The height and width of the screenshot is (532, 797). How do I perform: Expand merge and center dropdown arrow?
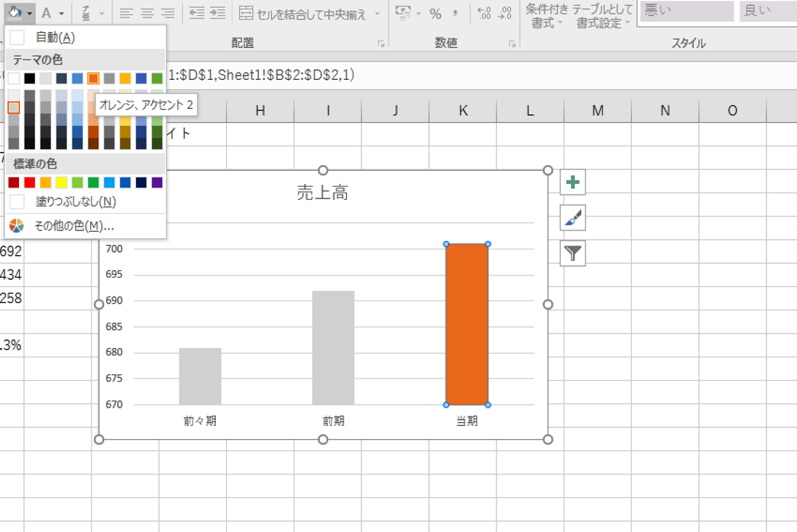pyautogui.click(x=377, y=14)
